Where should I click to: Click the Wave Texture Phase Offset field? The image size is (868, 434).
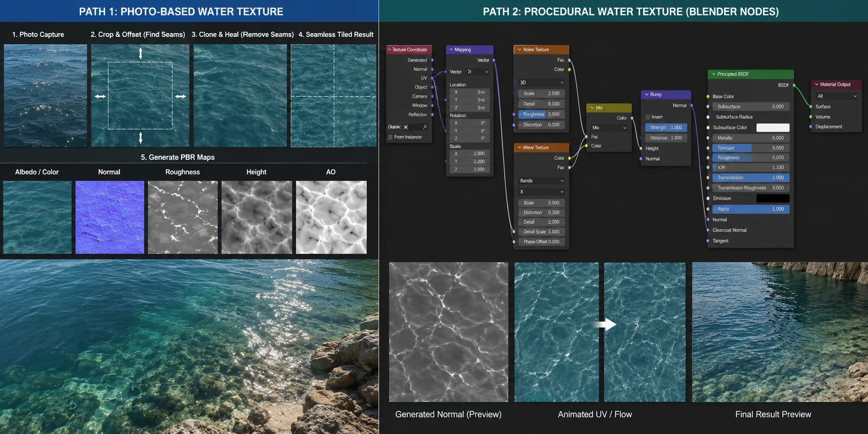tap(542, 242)
